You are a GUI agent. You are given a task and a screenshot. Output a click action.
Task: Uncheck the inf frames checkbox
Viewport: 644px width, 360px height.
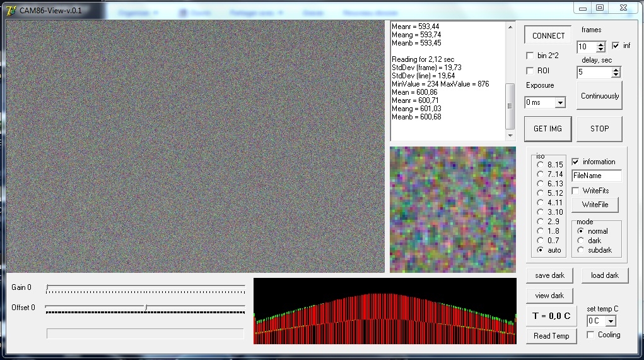click(x=615, y=45)
